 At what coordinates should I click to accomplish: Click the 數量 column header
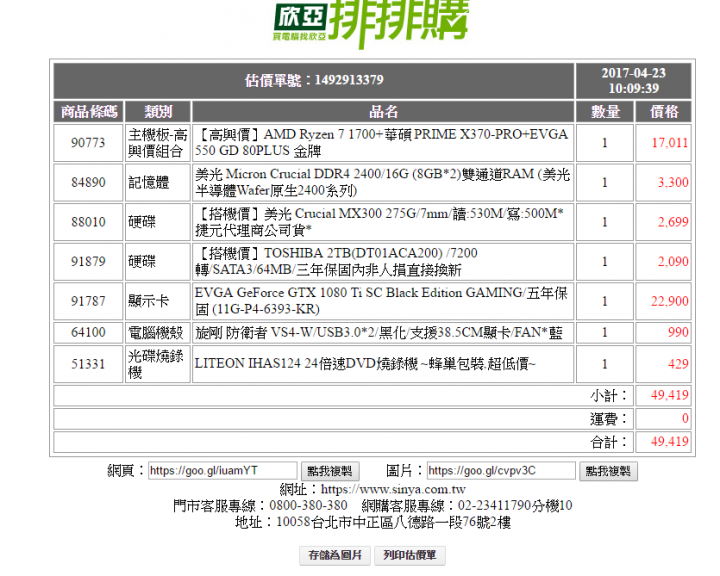(605, 112)
